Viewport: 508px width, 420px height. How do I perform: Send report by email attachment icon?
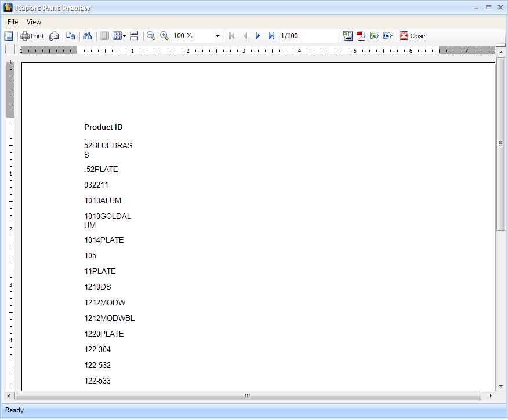click(x=54, y=36)
